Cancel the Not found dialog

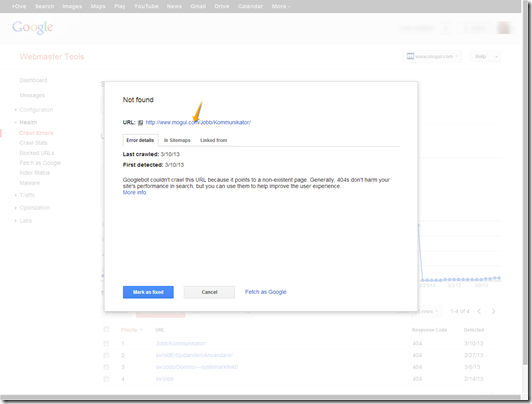(x=209, y=292)
